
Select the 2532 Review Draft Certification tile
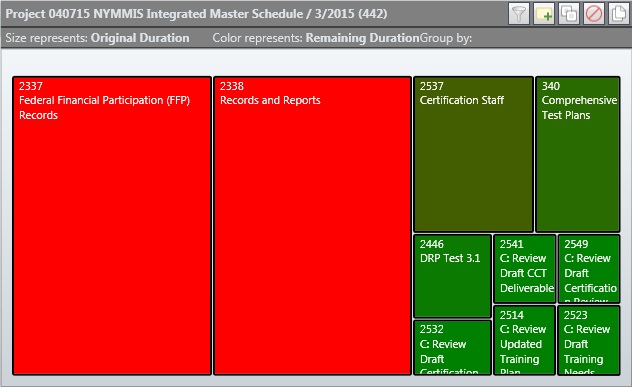pyautogui.click(x=452, y=347)
